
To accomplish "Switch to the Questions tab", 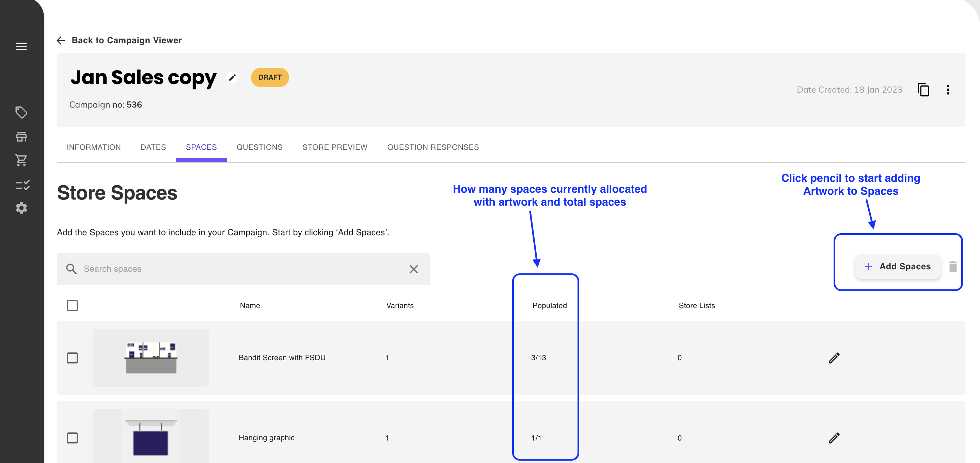I will (259, 147).
